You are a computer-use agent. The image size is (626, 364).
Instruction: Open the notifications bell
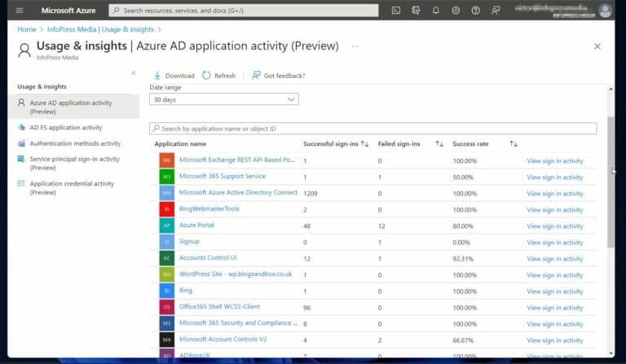pyautogui.click(x=435, y=11)
